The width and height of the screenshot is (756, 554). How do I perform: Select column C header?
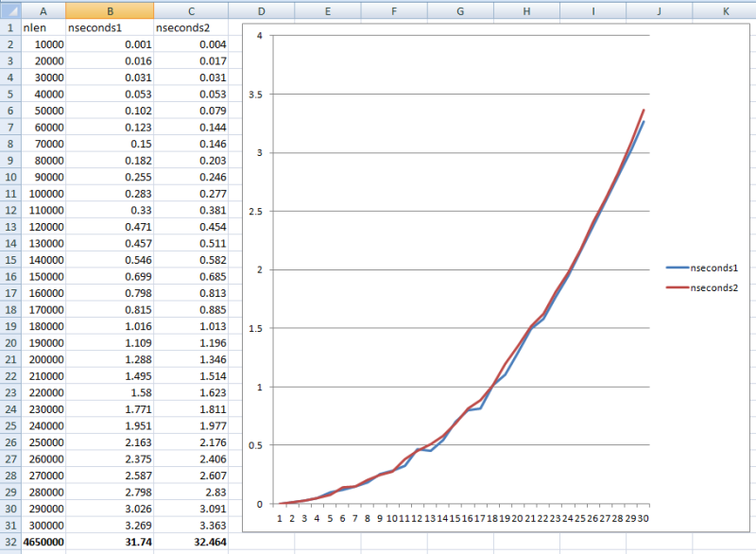pyautogui.click(x=191, y=10)
